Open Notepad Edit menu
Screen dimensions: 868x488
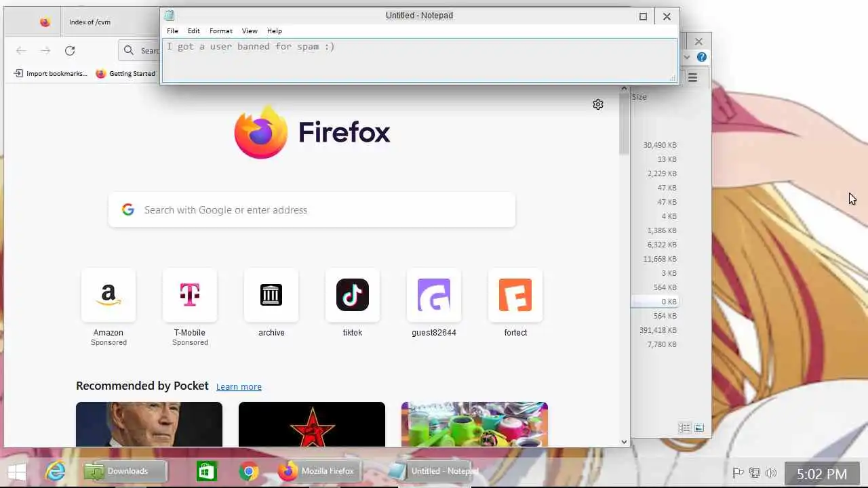click(194, 30)
